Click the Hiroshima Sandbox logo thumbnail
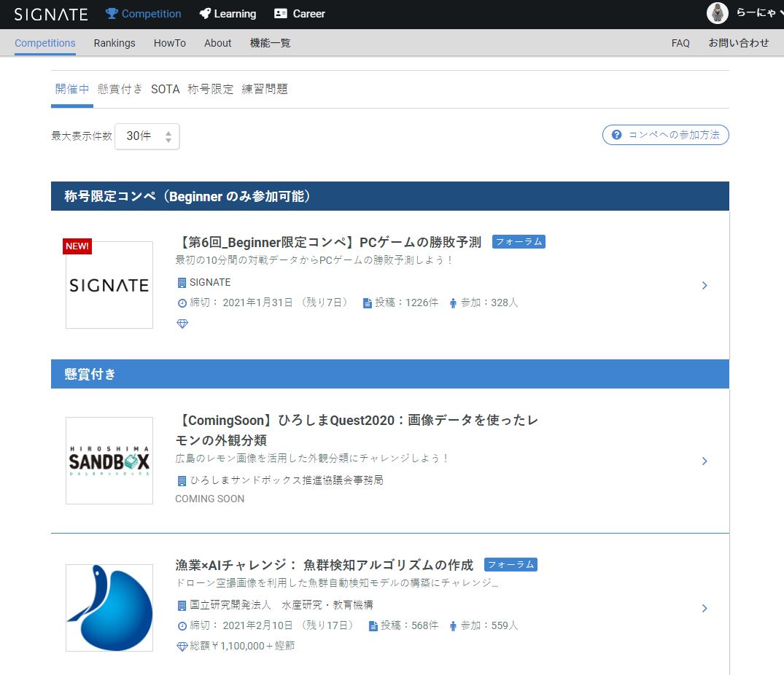Image resolution: width=784 pixels, height=675 pixels. point(109,461)
